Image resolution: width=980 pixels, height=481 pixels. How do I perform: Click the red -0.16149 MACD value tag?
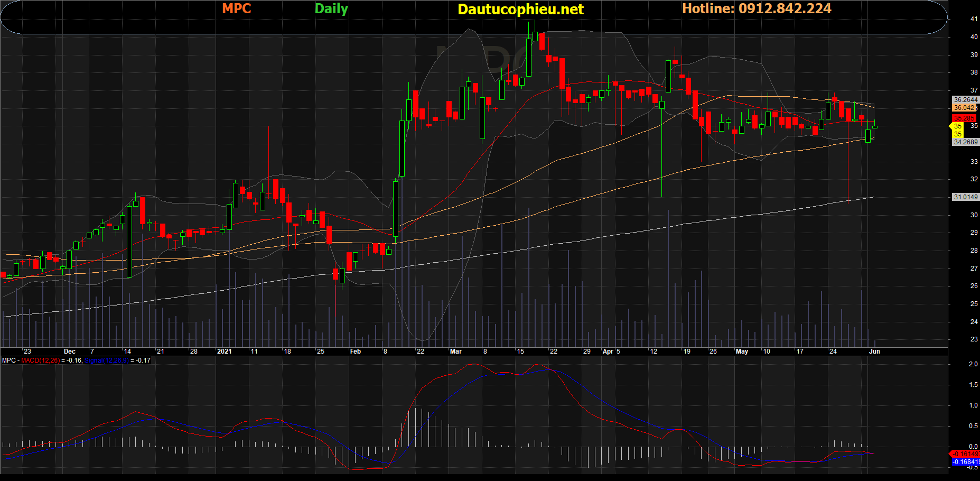[x=966, y=454]
